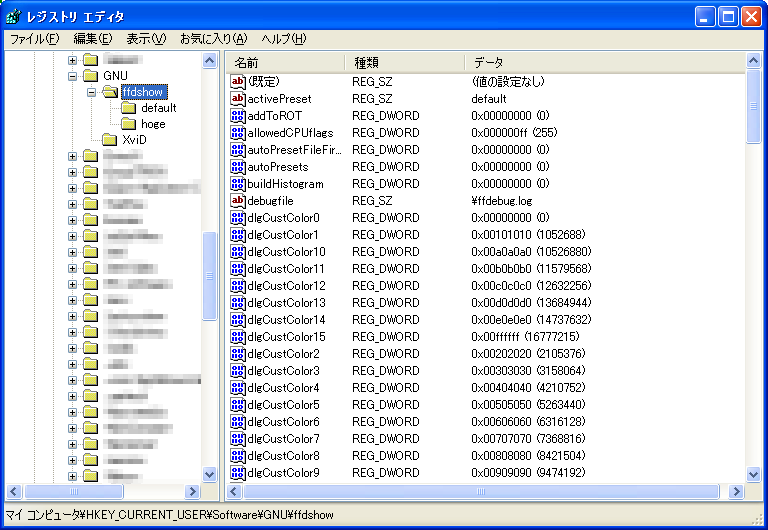This screenshot has width=768, height=530.
Task: Click the XviD folder icon
Action: click(110, 140)
